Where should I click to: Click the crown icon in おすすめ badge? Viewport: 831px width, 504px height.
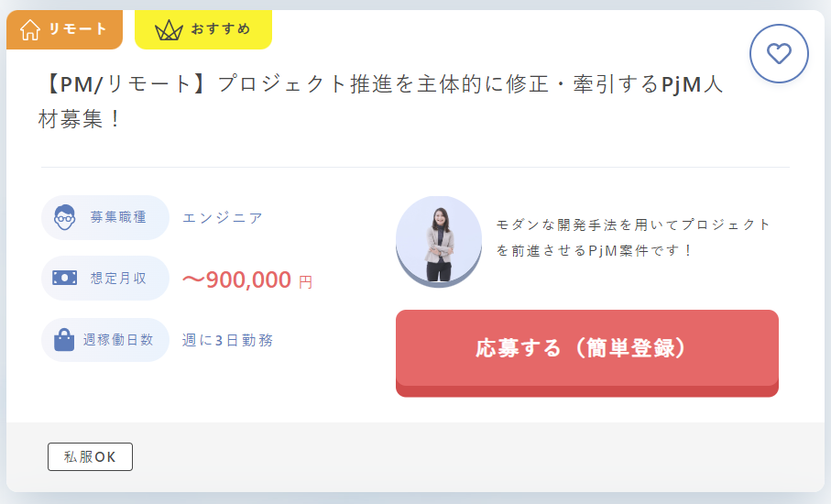pos(169,31)
